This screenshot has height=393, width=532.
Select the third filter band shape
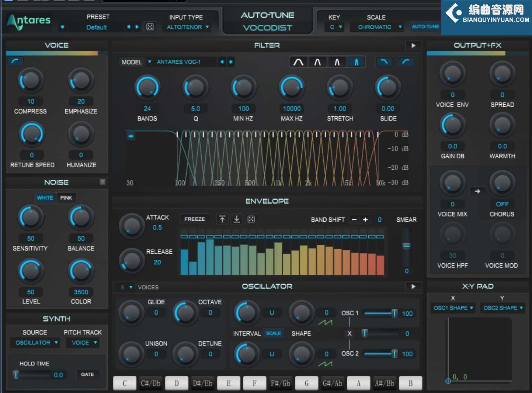pyautogui.click(x=337, y=62)
